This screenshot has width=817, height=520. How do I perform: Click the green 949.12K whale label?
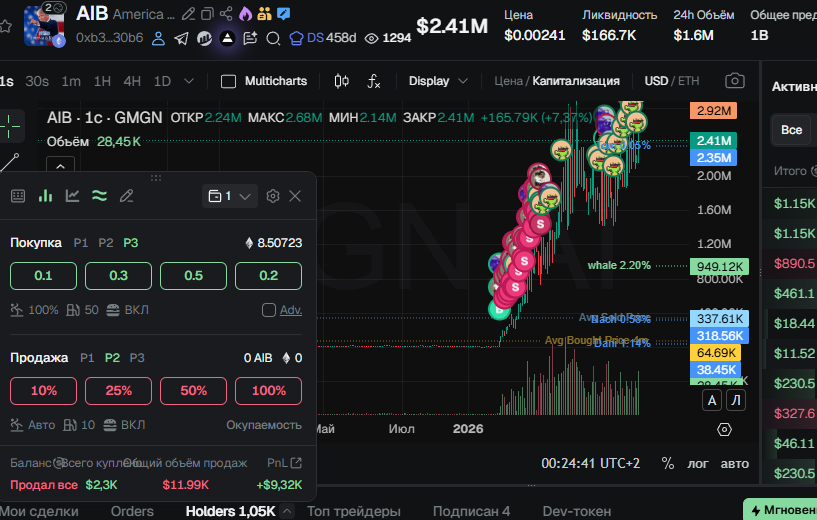(719, 266)
